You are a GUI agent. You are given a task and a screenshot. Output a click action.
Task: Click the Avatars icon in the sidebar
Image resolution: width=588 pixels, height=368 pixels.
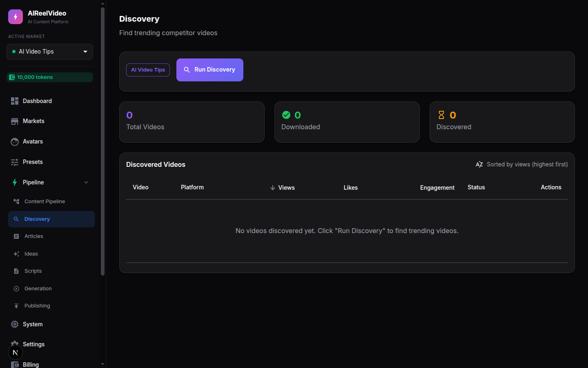click(x=15, y=141)
